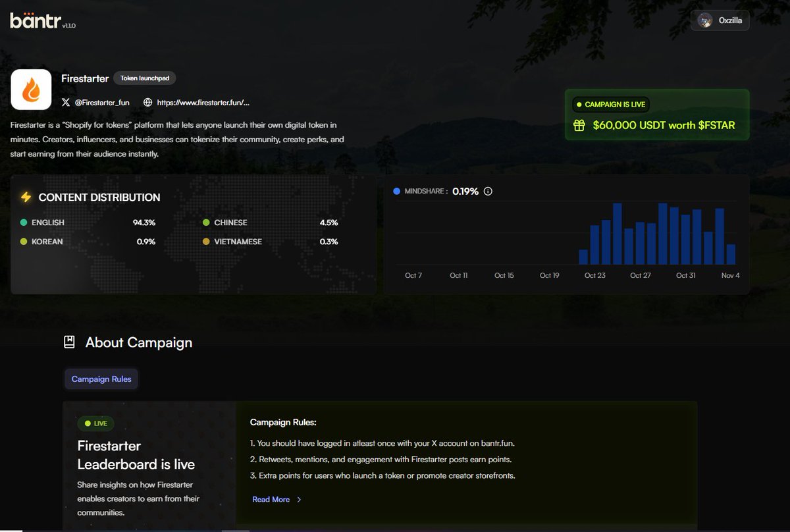Click the green English language dot
The height and width of the screenshot is (532, 790).
click(x=24, y=223)
